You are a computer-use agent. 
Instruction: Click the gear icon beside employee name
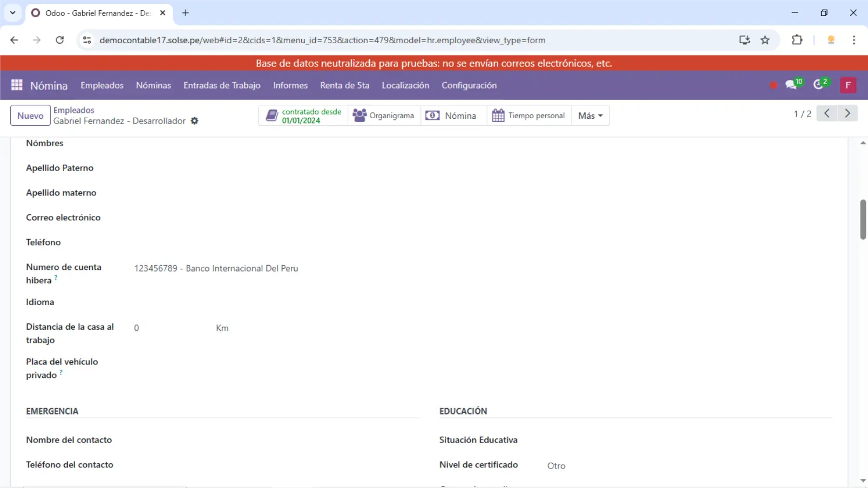195,121
